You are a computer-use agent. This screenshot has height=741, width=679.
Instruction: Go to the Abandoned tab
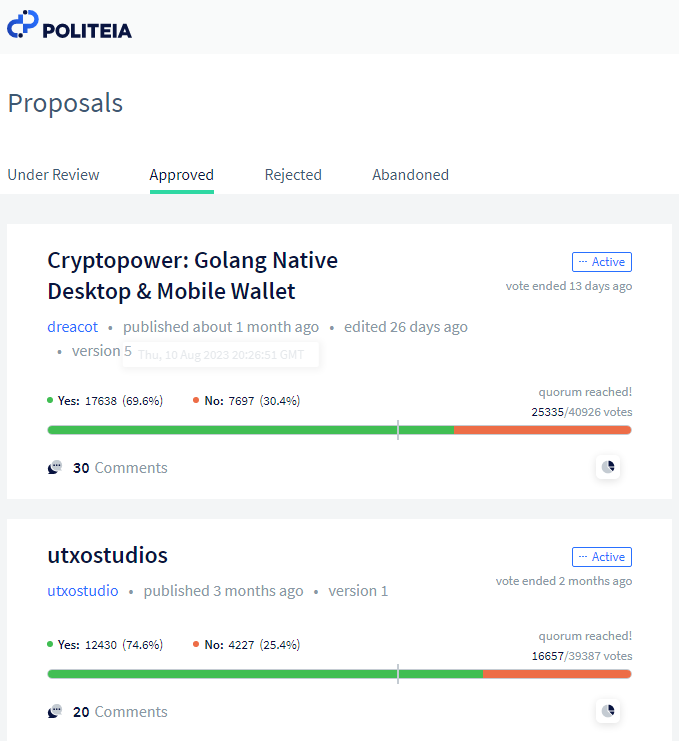pyautogui.click(x=410, y=175)
